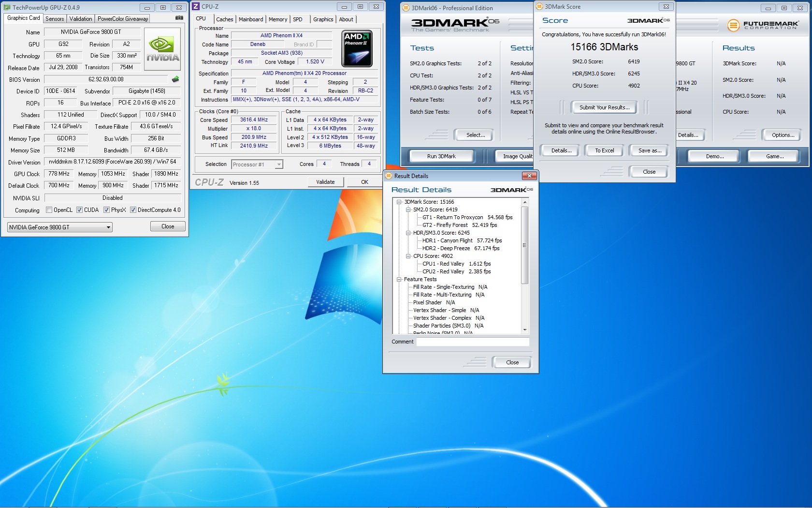Viewport: 812px width, 508px height.
Task: Click the BIOS save chip icon
Action: (x=175, y=79)
